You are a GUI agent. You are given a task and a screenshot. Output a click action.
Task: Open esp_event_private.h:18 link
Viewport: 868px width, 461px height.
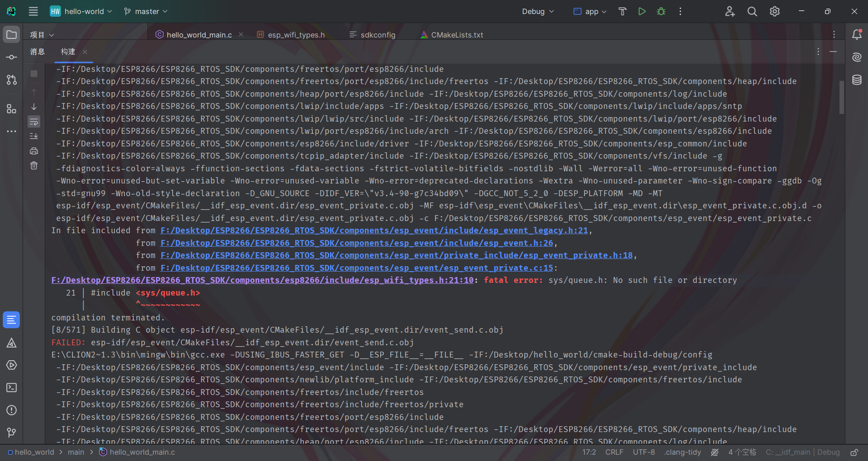pyautogui.click(x=396, y=255)
